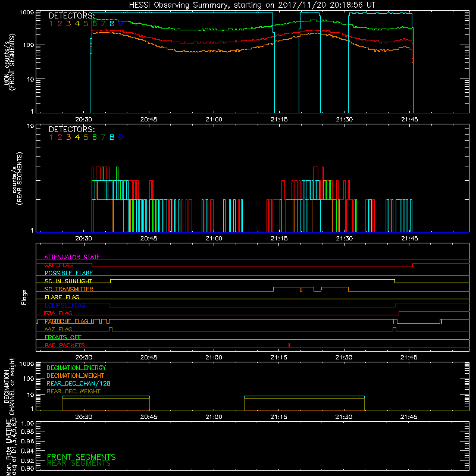Image resolution: width=476 pixels, height=476 pixels.
Task: Click the 21:15 tick under the decimation plot
Action: [278, 417]
